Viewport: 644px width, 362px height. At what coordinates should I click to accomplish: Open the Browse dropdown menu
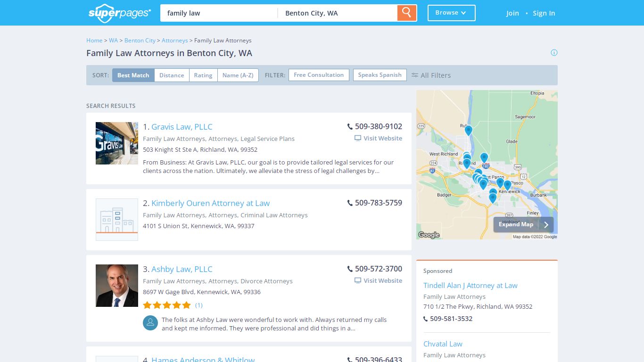click(451, 13)
